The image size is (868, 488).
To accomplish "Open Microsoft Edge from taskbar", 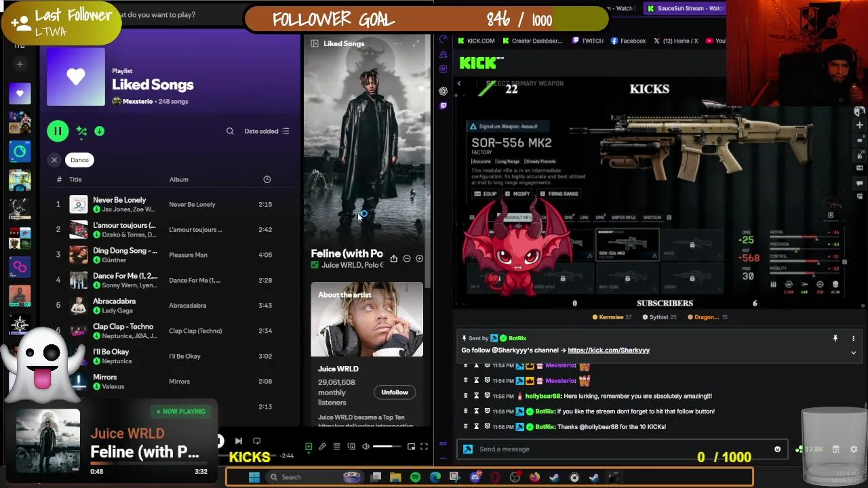I will coord(435,477).
